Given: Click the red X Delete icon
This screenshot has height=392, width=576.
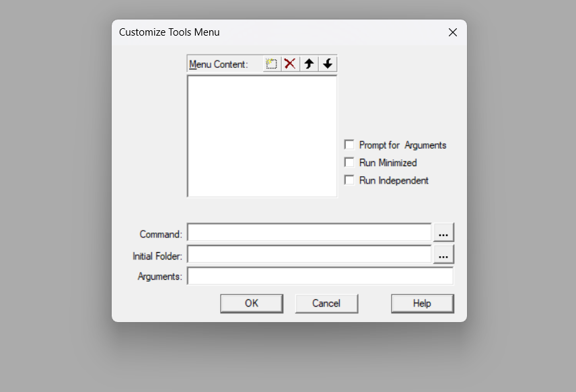Looking at the screenshot, I should pos(290,64).
